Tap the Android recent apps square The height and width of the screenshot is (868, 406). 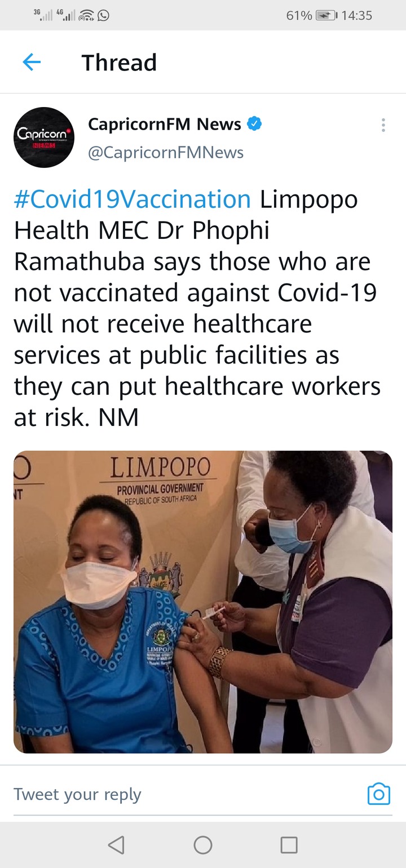[x=289, y=844]
